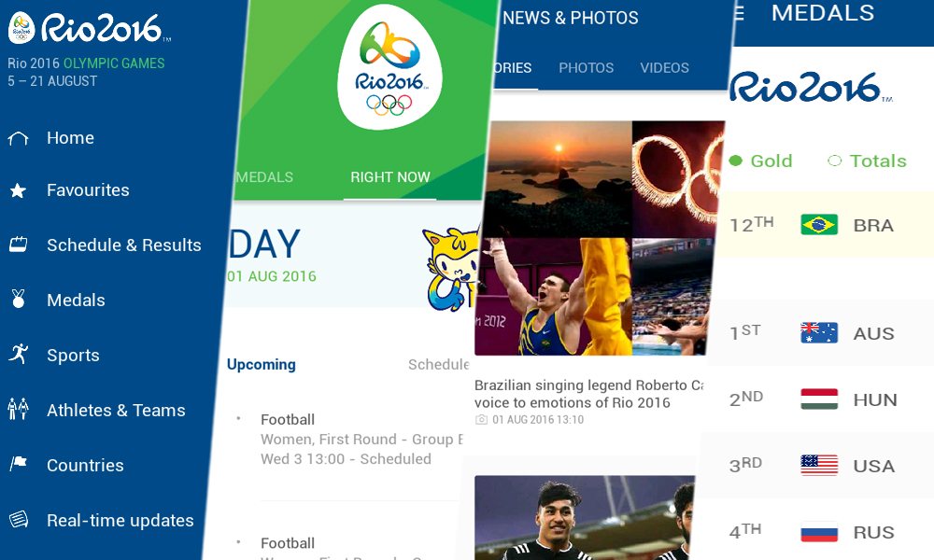Switch to the PHOTOS tab
The width and height of the screenshot is (934, 560).
(x=587, y=68)
